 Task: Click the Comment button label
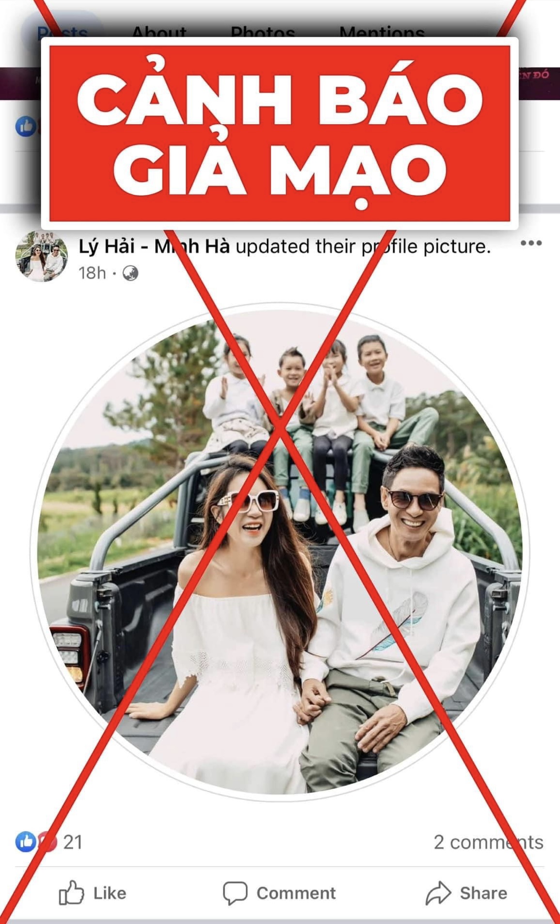click(296, 893)
